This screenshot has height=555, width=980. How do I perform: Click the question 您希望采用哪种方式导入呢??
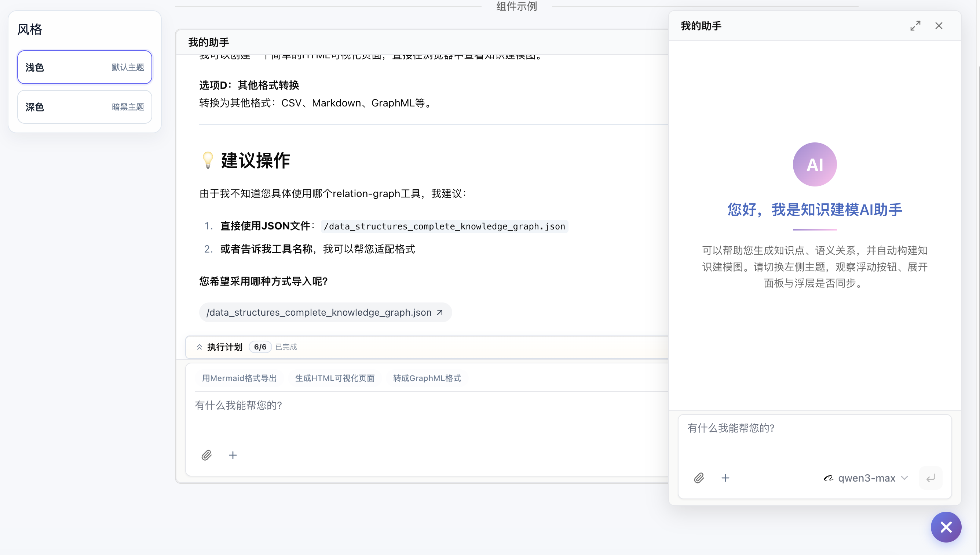(264, 281)
